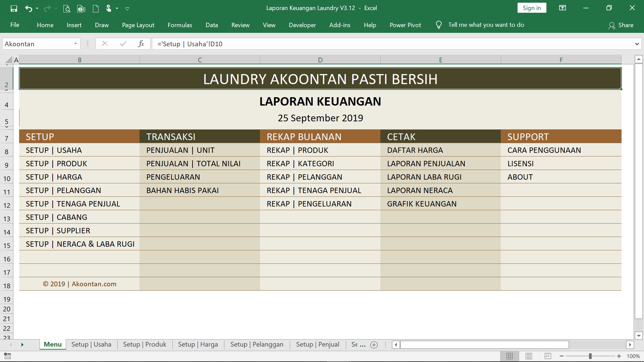Select the Setup | Harga sheet tab
This screenshot has width=644, height=362.
[198, 344]
